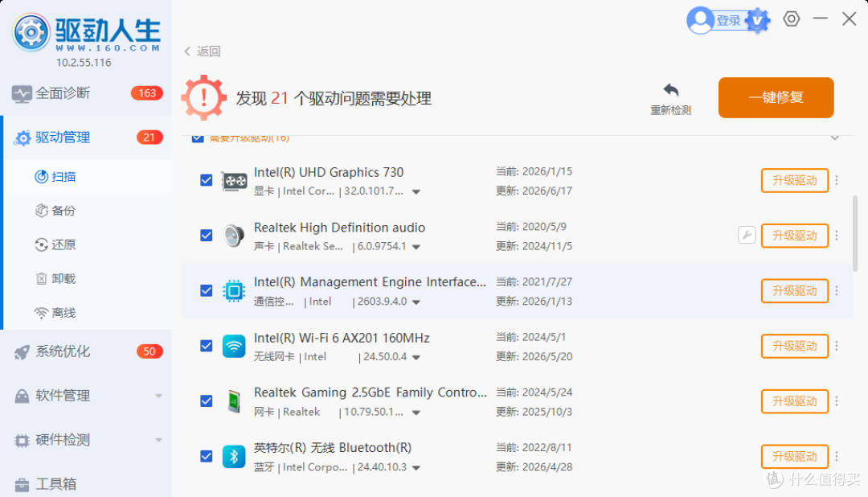Click wrench repair icon for Realtek audio
The image size is (868, 497).
[747, 236]
